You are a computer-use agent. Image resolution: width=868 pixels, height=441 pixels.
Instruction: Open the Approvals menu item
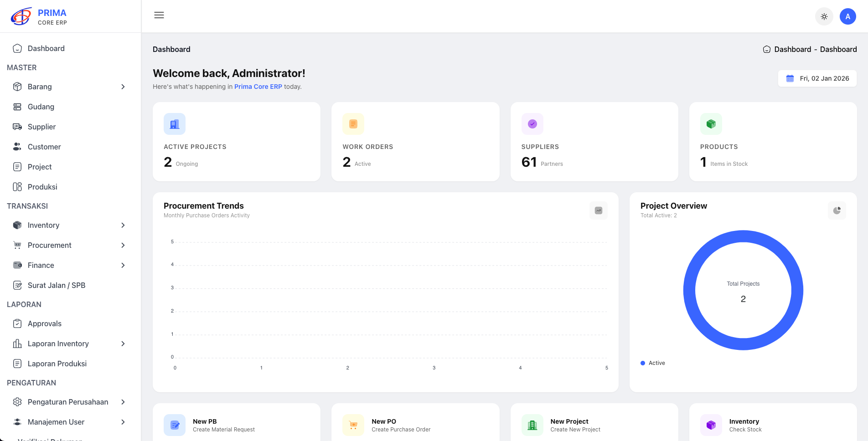[70, 323]
